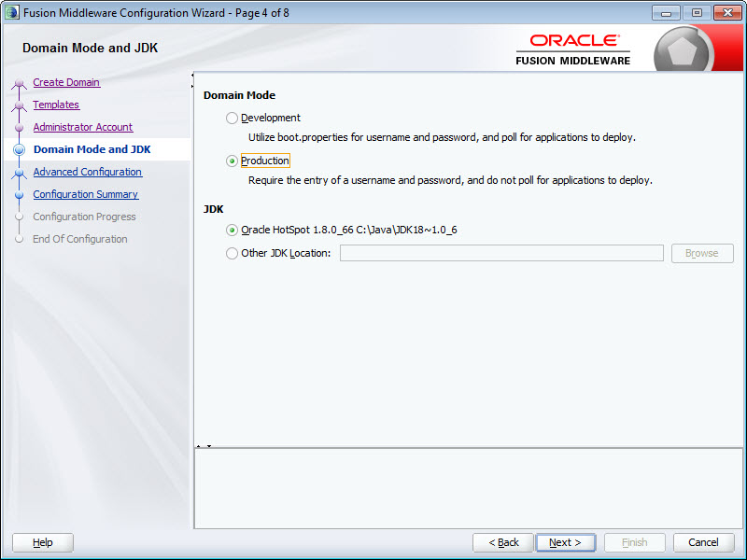747x560 pixels.
Task: Open the Configuration Summary step link
Action: [86, 194]
